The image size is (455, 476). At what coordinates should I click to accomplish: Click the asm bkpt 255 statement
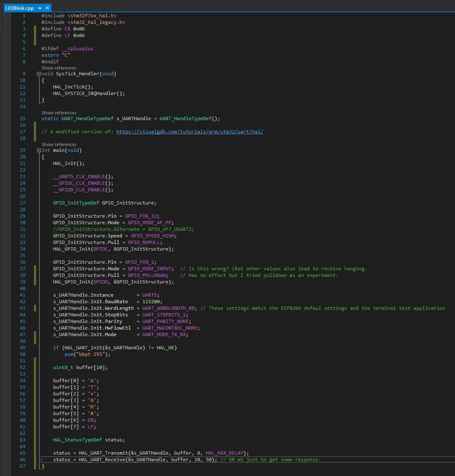[87, 354]
